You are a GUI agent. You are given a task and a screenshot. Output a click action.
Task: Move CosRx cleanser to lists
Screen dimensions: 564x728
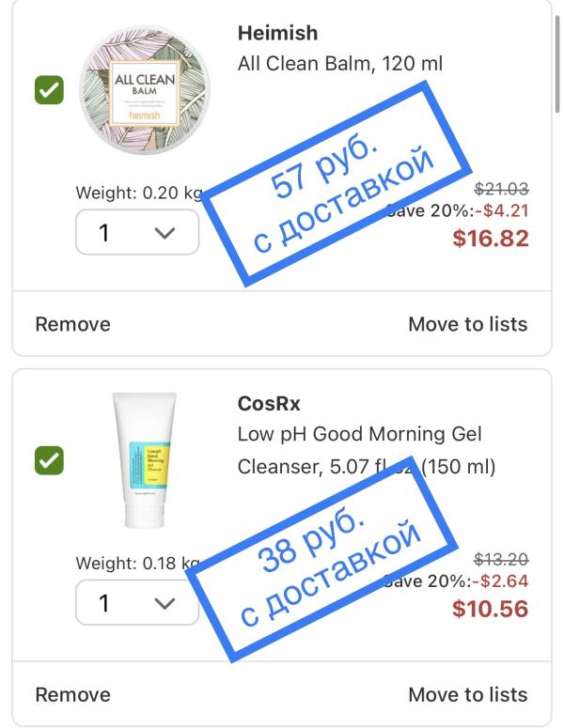[467, 695]
